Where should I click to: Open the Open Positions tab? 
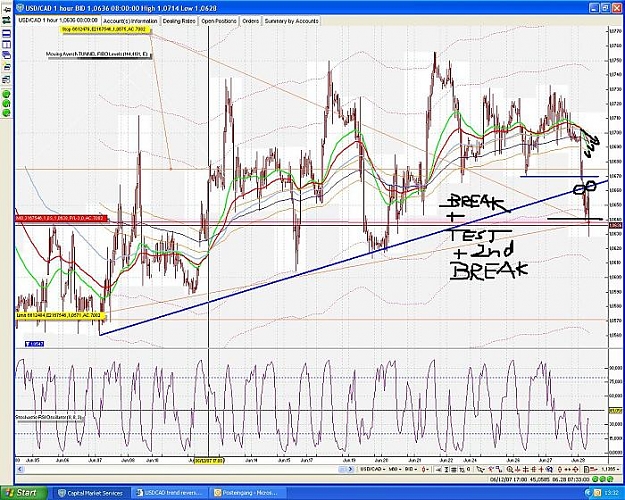[x=219, y=21]
